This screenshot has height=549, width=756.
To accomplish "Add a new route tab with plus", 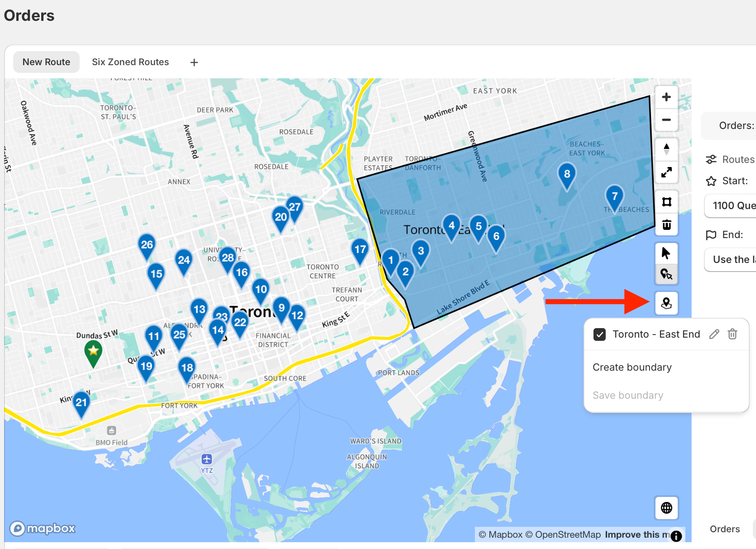I will [194, 62].
